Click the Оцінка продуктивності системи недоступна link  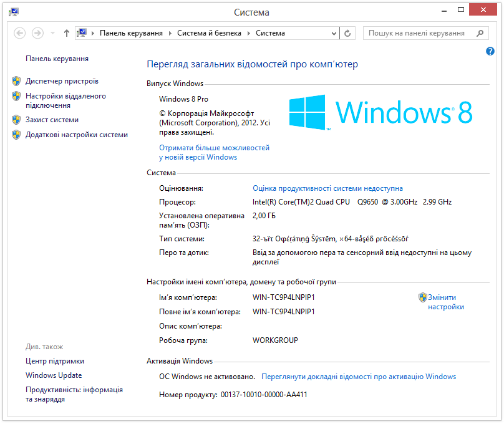327,188
